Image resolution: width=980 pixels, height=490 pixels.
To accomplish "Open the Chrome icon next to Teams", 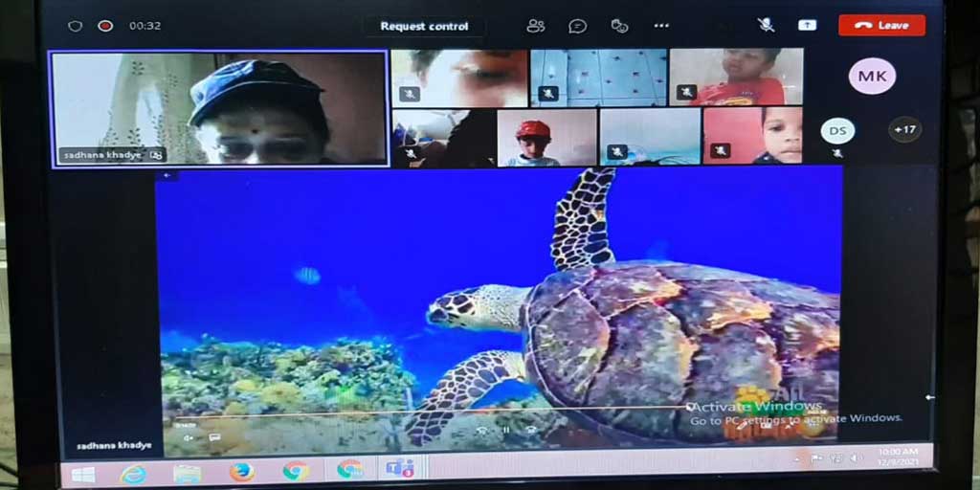I will click(350, 469).
